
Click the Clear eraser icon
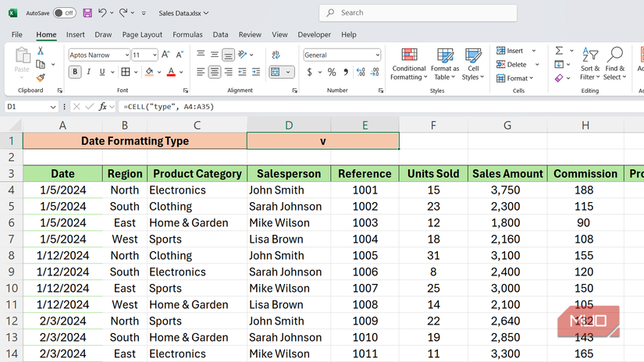559,78
